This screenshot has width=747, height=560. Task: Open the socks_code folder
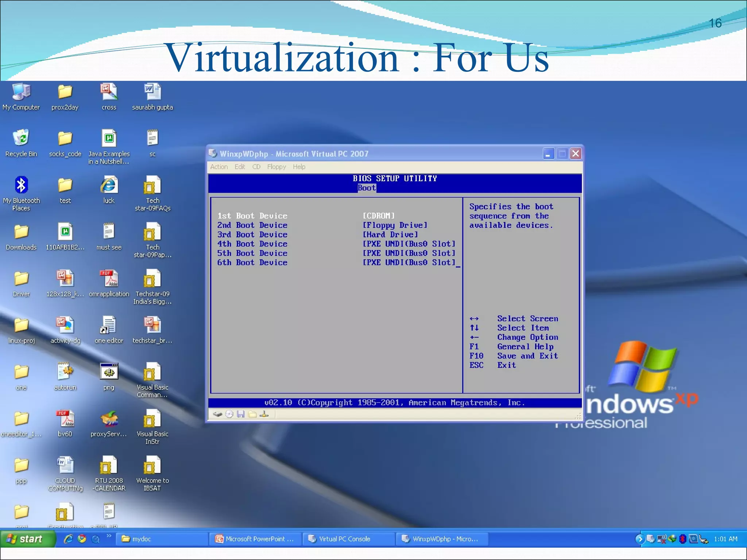(x=65, y=143)
